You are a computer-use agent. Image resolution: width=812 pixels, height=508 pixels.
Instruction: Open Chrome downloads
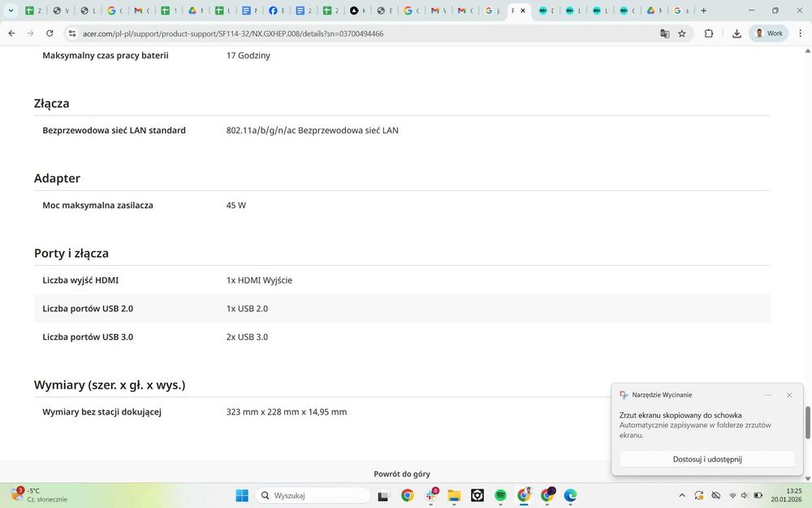[x=736, y=33]
